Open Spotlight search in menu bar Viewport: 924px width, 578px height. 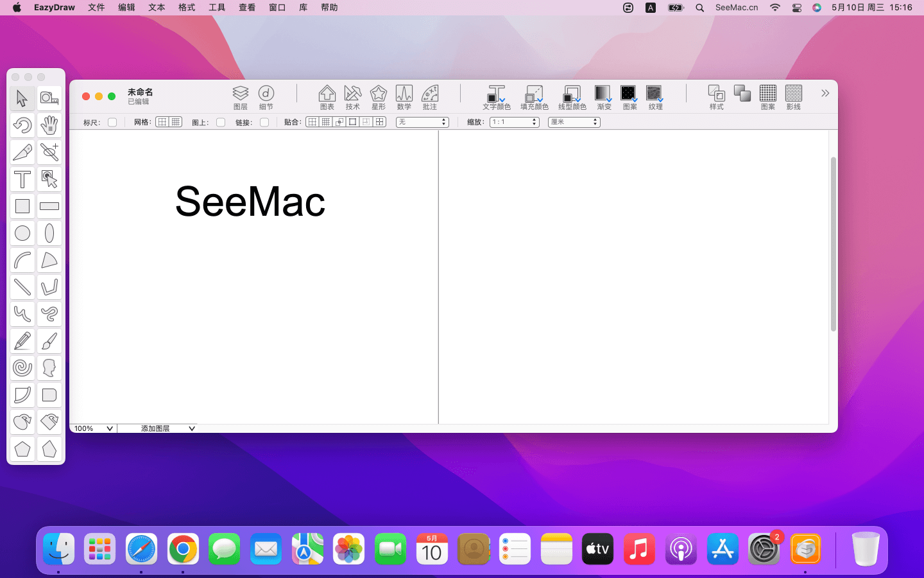700,8
